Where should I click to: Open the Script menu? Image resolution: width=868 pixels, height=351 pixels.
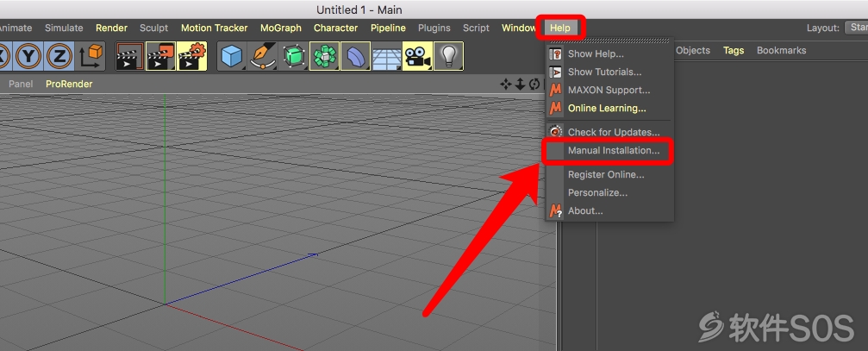click(x=476, y=28)
